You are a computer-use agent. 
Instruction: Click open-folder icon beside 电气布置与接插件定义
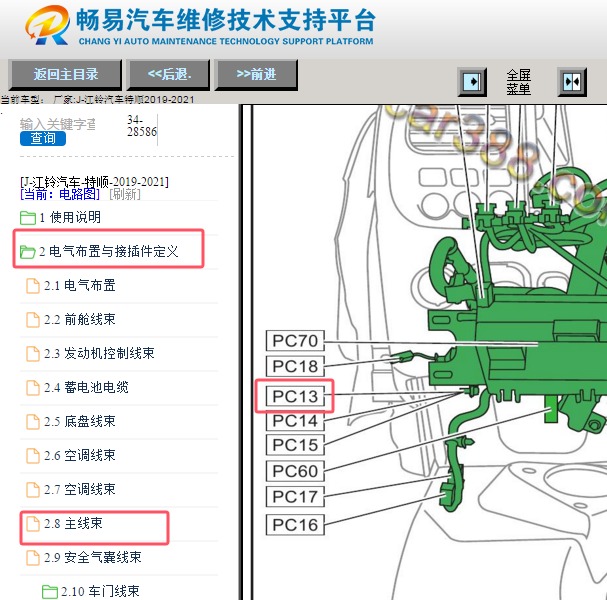(28, 252)
